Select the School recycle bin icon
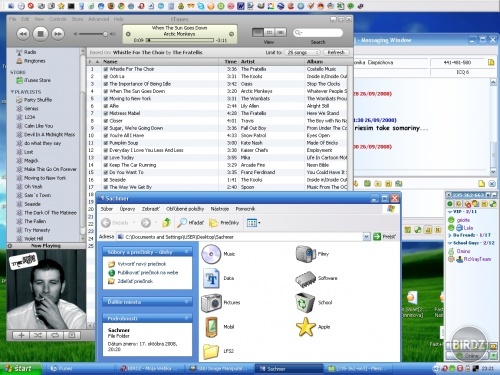 [305, 303]
